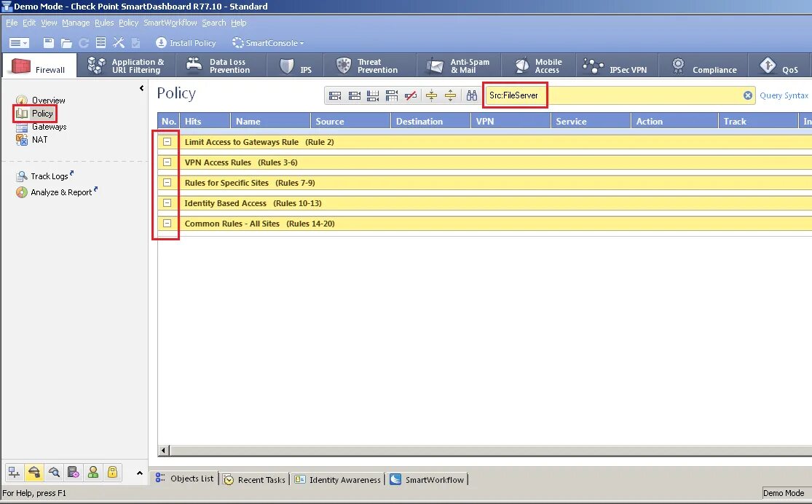812x504 pixels.
Task: Click the Save icon in the toolbar
Action: [x=49, y=43]
